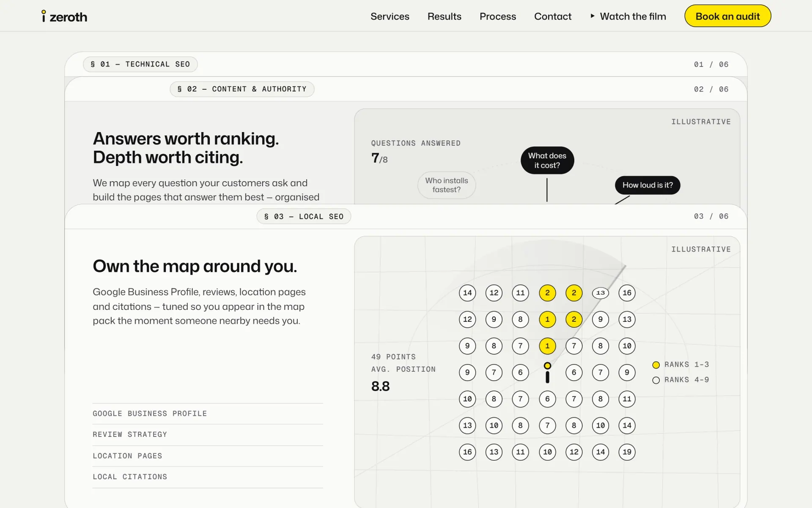Select the Location Pages row
The height and width of the screenshot is (508, 812).
click(208, 456)
